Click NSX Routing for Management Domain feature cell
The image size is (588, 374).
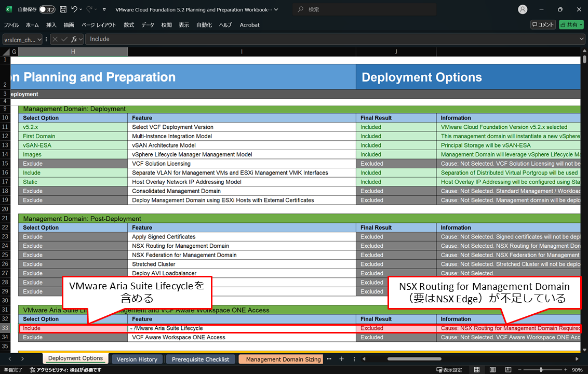click(242, 246)
